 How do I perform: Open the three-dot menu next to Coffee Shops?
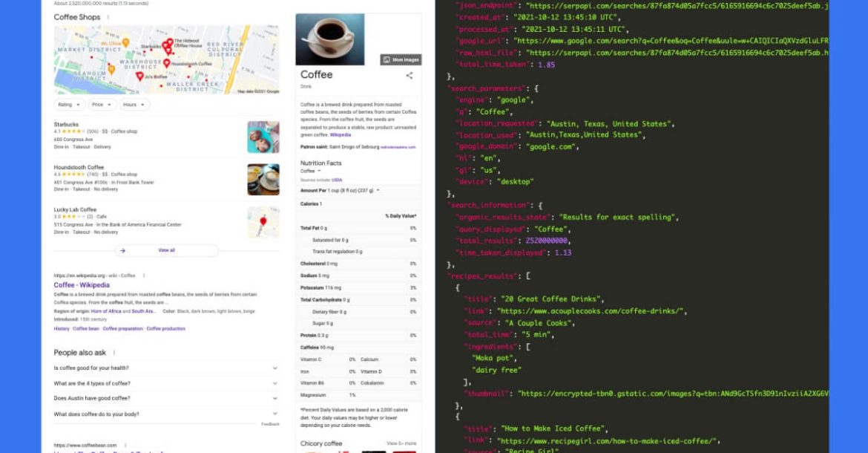(108, 17)
